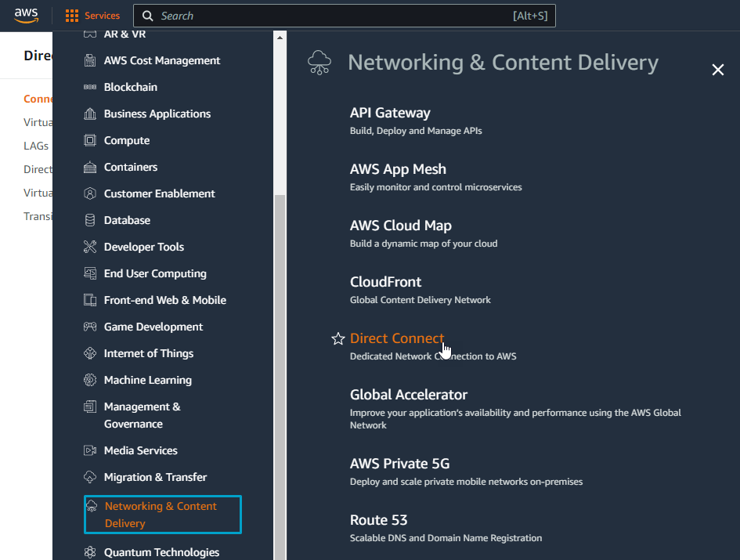The image size is (740, 560).
Task: Click the Quantum Technologies atom icon
Action: click(90, 552)
